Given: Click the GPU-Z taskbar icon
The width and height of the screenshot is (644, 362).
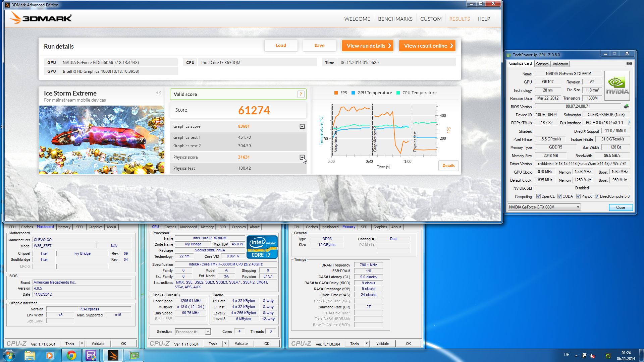Looking at the screenshot, I should click(x=134, y=355).
